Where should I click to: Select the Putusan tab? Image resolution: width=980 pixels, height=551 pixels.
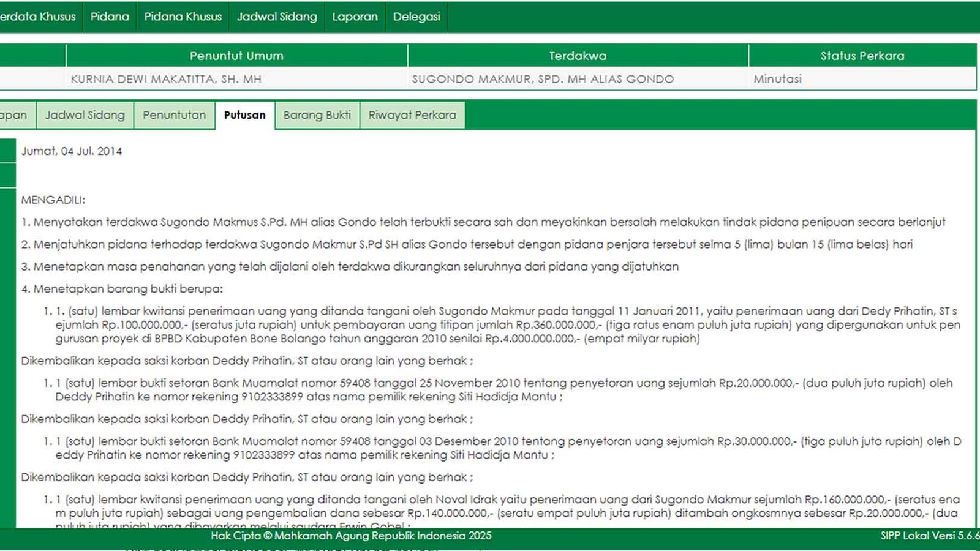(x=245, y=115)
